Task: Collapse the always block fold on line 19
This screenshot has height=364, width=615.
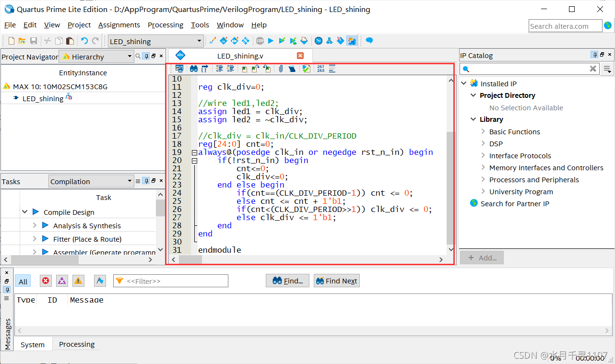Action: click(x=194, y=153)
